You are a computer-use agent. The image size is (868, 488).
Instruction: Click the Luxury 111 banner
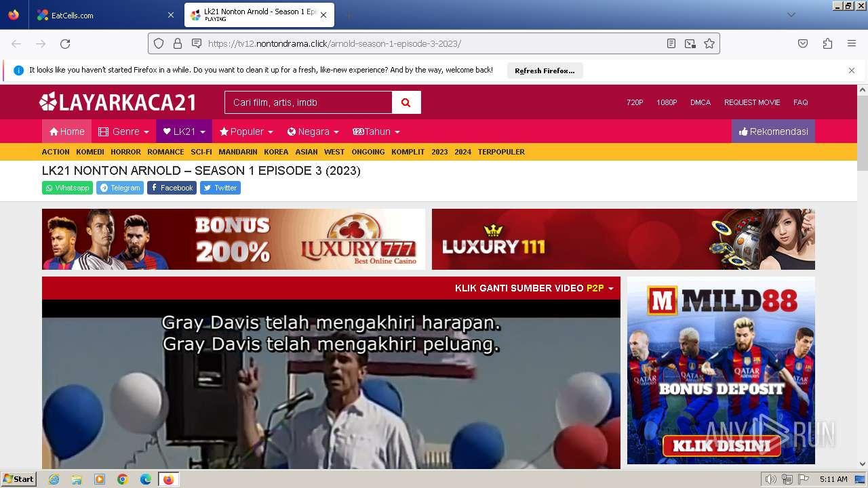[623, 239]
